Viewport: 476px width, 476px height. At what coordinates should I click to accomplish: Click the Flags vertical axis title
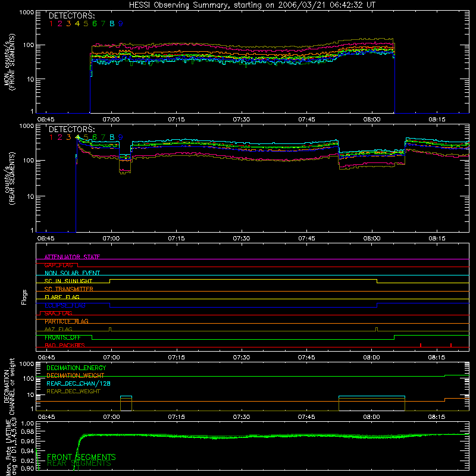pos(24,297)
